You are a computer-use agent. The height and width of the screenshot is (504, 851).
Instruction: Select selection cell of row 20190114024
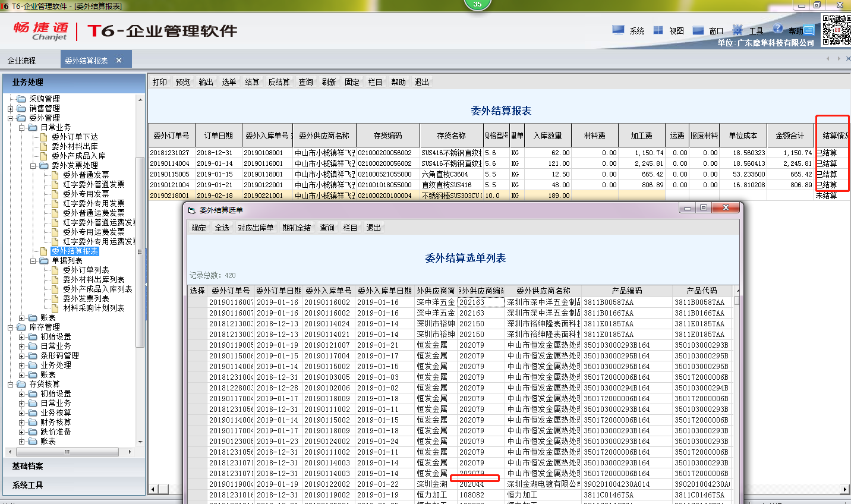pos(197,323)
